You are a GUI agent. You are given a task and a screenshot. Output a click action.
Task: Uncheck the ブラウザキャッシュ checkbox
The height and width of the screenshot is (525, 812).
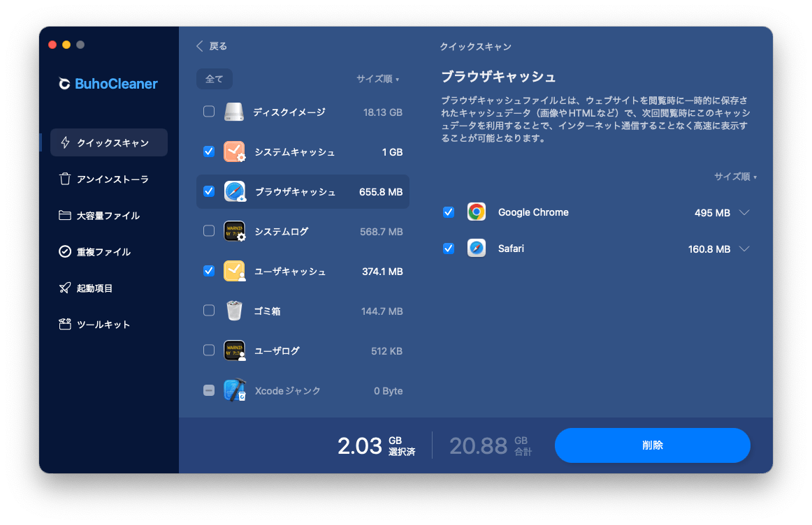coord(209,191)
